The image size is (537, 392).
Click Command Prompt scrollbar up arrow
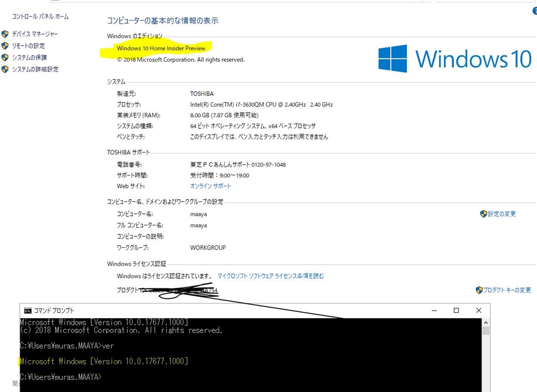486,322
